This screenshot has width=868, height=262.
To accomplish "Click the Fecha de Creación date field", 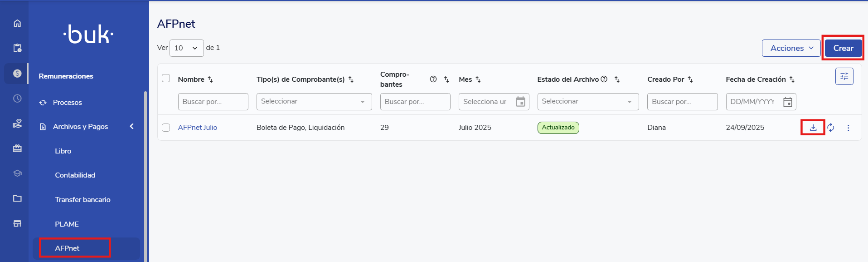I will click(x=761, y=102).
